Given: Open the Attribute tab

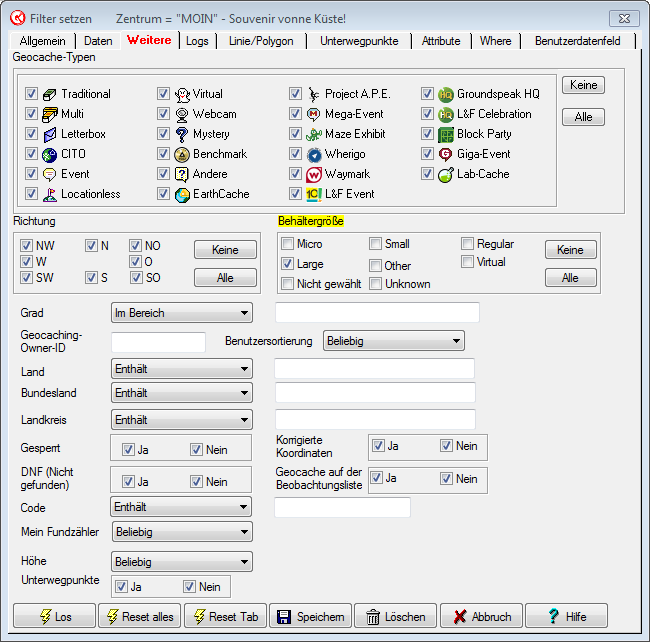Looking at the screenshot, I should click(441, 41).
